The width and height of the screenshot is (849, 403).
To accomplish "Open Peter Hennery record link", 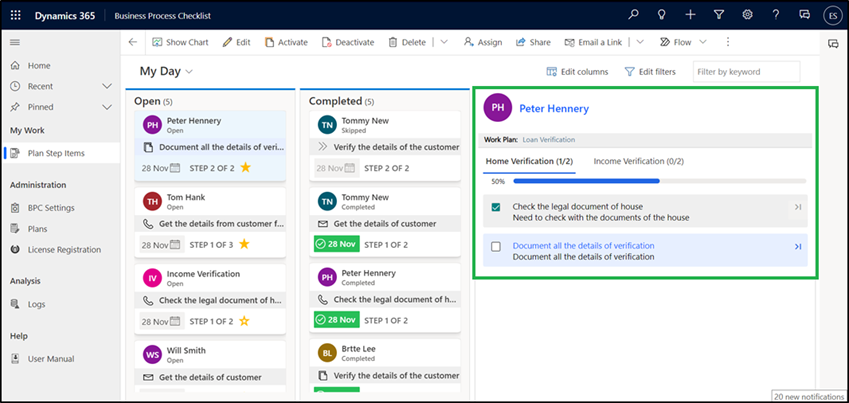I will (x=554, y=108).
